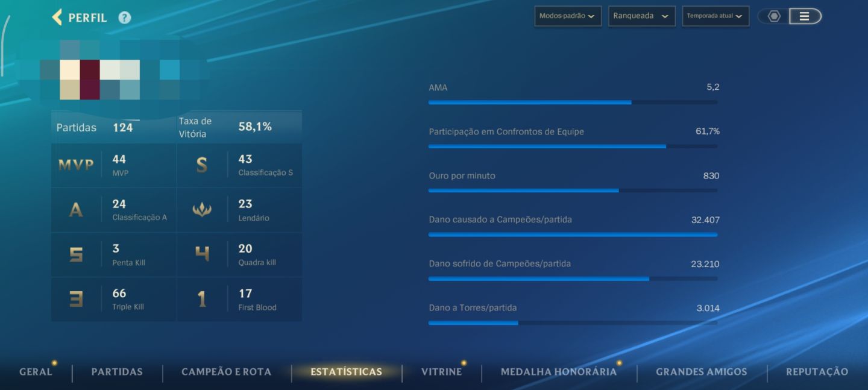Select the 24 Classificação A count
This screenshot has width=868, height=390.
(119, 204)
